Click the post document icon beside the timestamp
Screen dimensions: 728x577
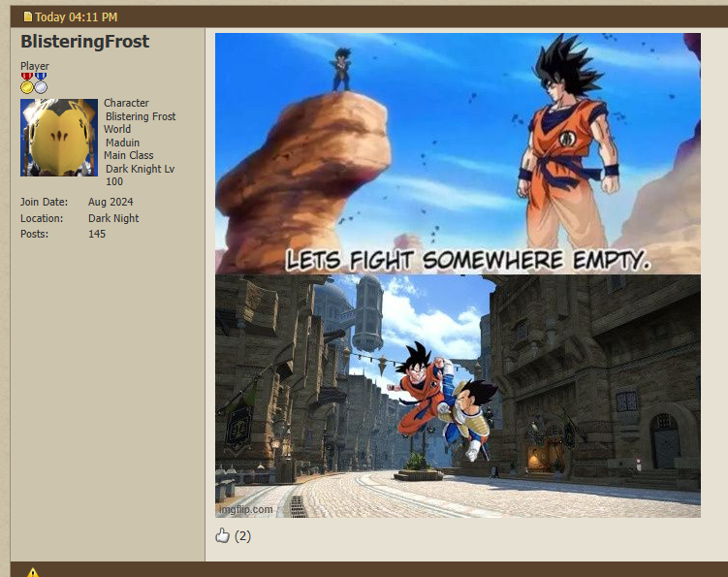[x=28, y=16]
